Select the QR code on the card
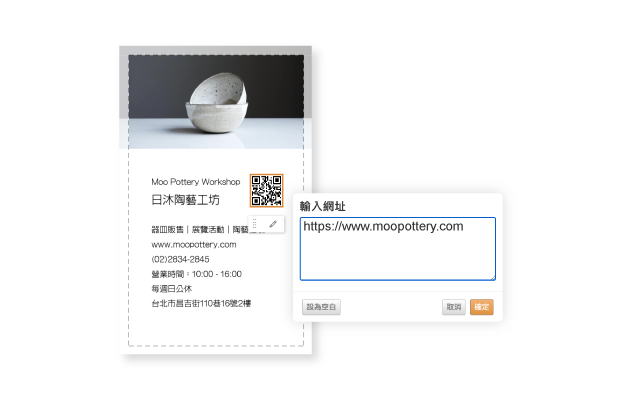The width and height of the screenshot is (622, 400). click(266, 190)
